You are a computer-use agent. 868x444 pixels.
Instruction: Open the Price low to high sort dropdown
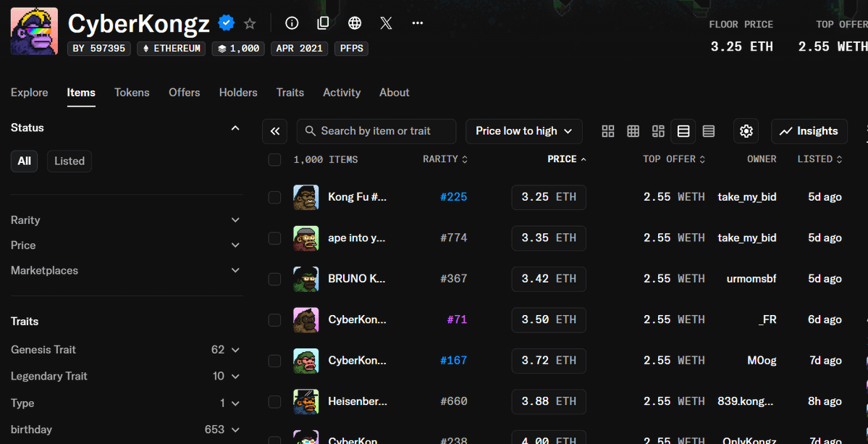pos(523,131)
